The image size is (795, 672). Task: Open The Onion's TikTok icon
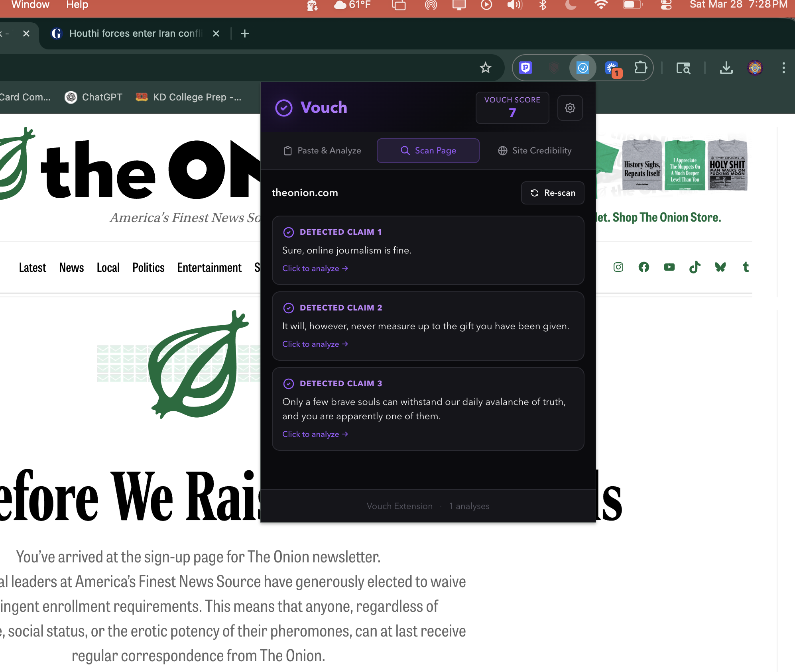695,267
